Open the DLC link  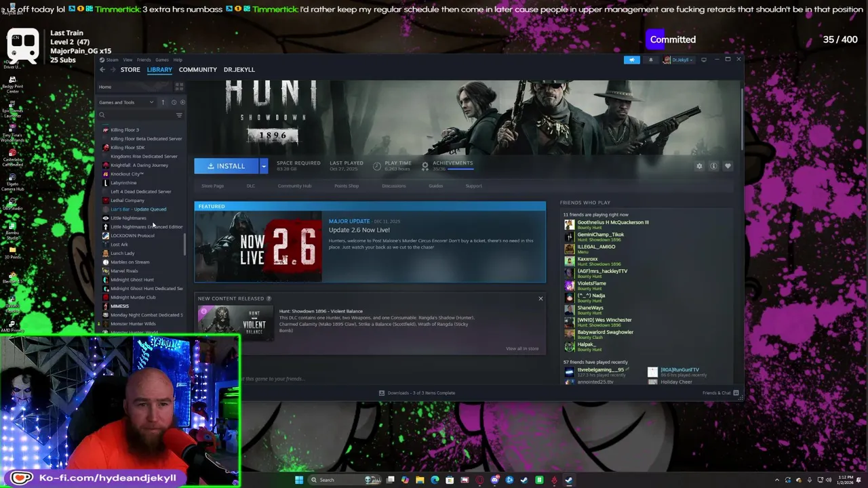point(250,186)
